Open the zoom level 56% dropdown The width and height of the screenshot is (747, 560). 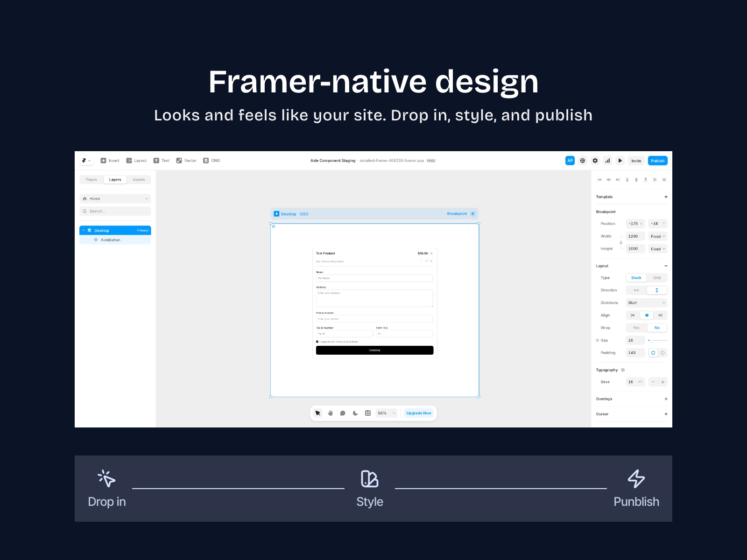[386, 413]
